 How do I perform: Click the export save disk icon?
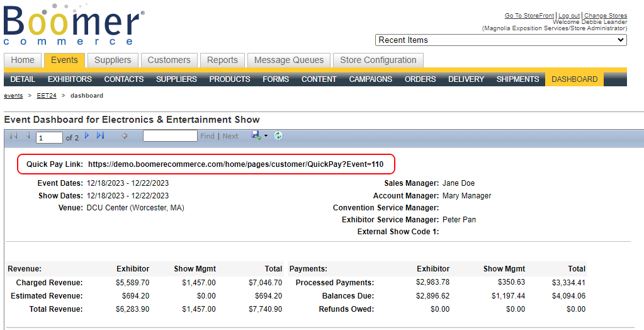[x=256, y=135]
